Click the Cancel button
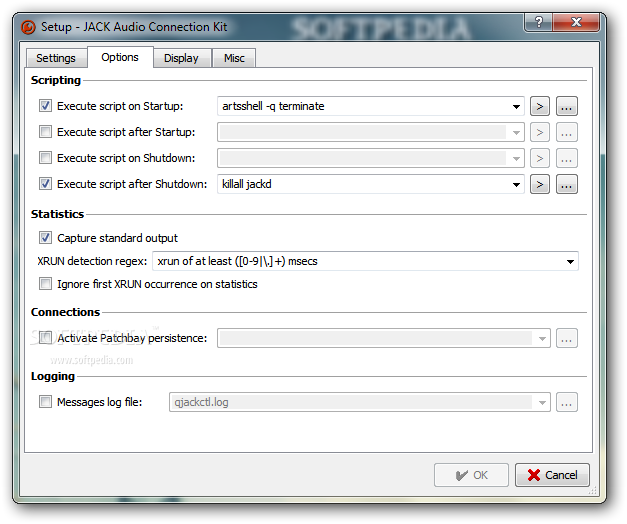 [552, 475]
